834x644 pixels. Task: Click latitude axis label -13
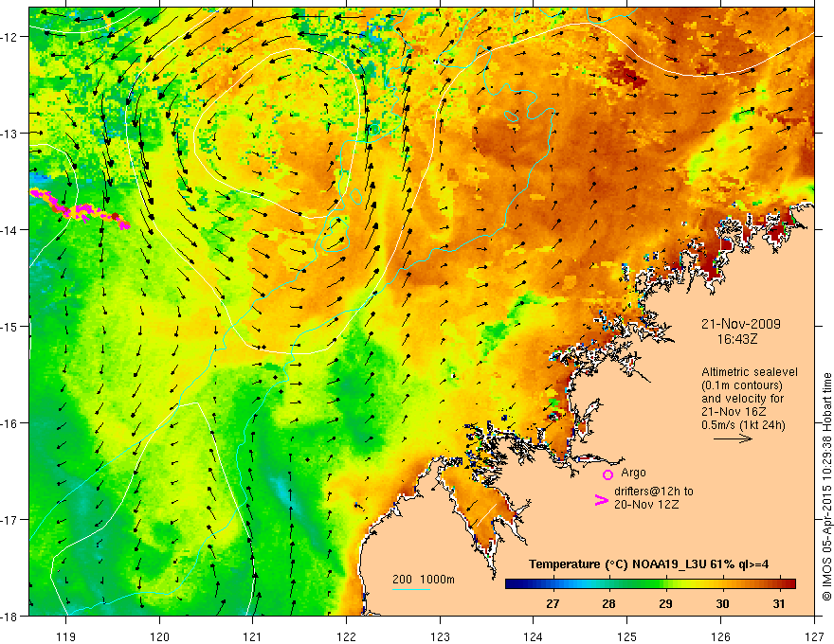pyautogui.click(x=10, y=134)
